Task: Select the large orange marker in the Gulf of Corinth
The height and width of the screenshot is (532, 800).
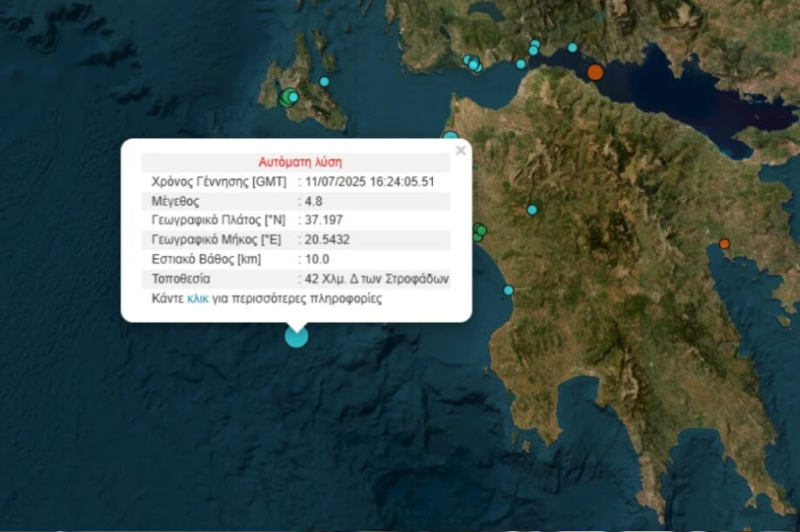Action: point(595,72)
